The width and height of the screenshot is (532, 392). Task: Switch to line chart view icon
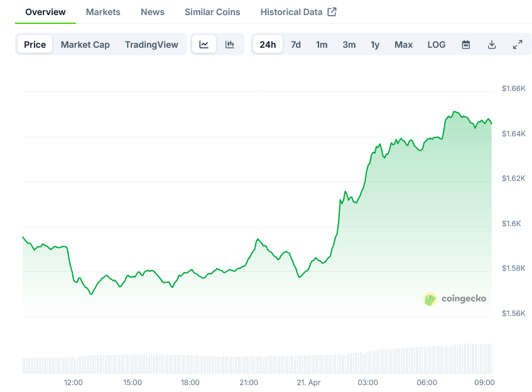(x=204, y=45)
